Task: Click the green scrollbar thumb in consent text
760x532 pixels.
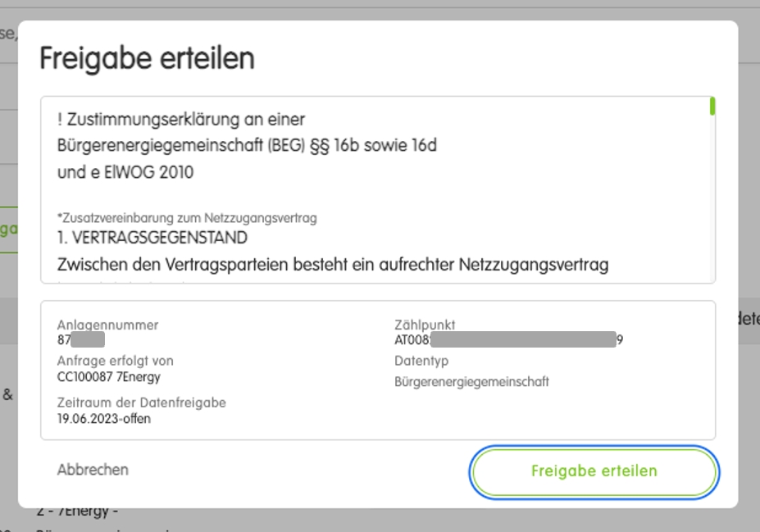Action: coord(712,107)
